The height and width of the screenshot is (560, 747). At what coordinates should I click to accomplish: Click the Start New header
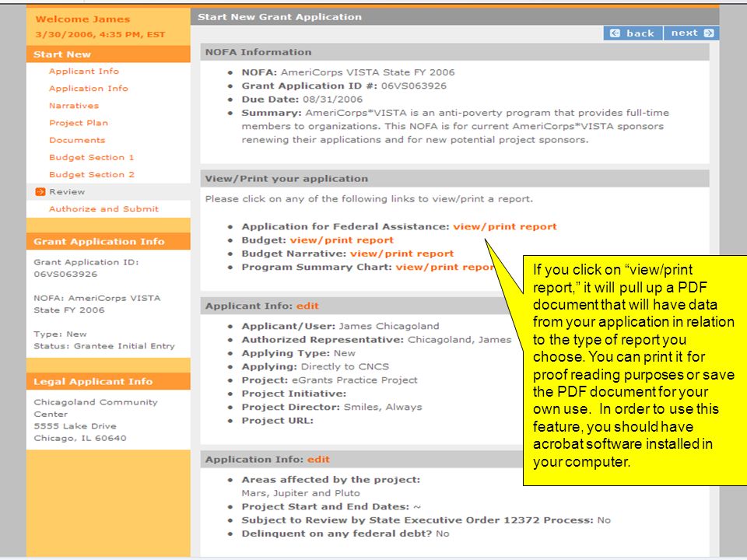click(109, 54)
